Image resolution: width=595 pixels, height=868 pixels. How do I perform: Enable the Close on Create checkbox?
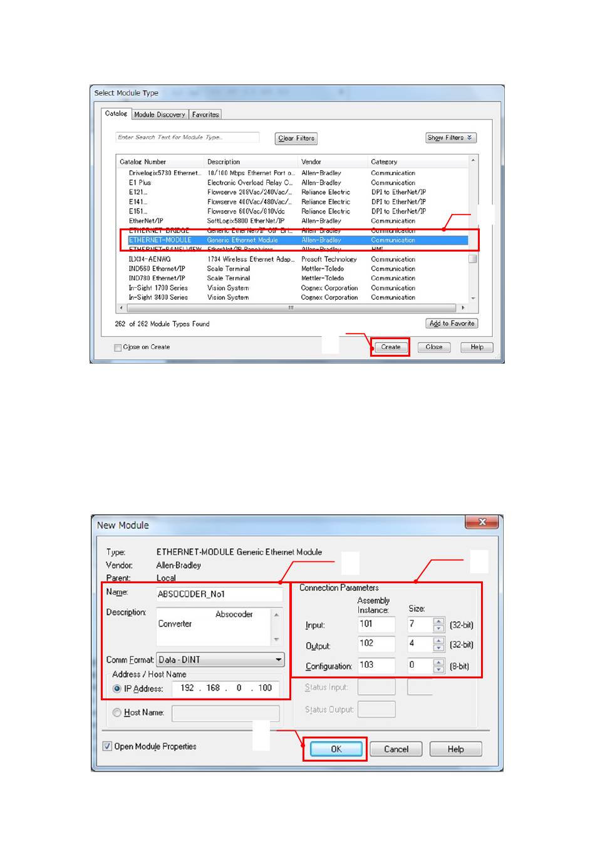click(x=118, y=348)
